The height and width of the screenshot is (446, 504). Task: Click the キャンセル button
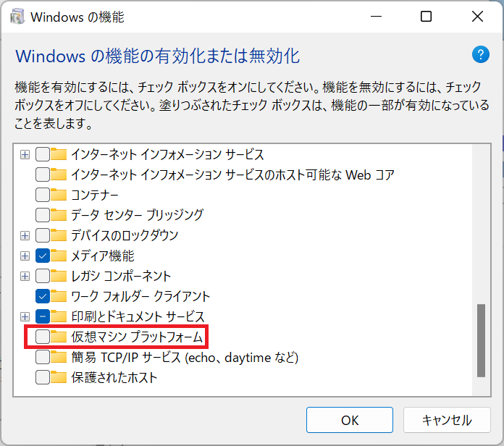447,420
